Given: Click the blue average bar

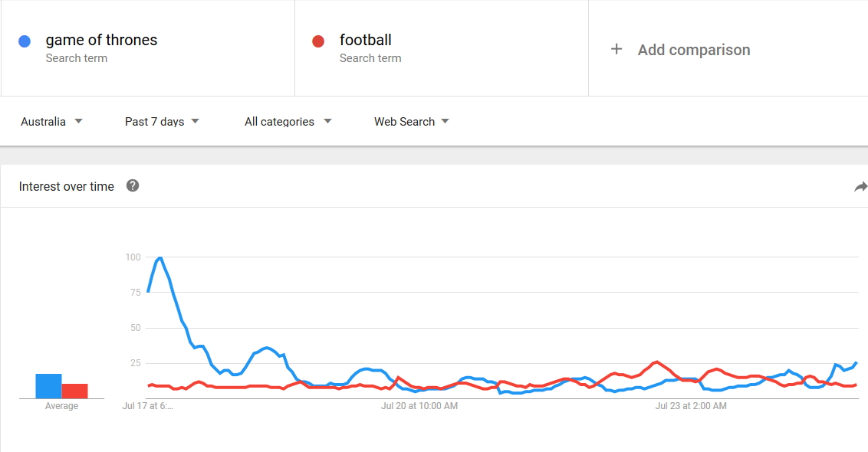Looking at the screenshot, I should pos(49,386).
